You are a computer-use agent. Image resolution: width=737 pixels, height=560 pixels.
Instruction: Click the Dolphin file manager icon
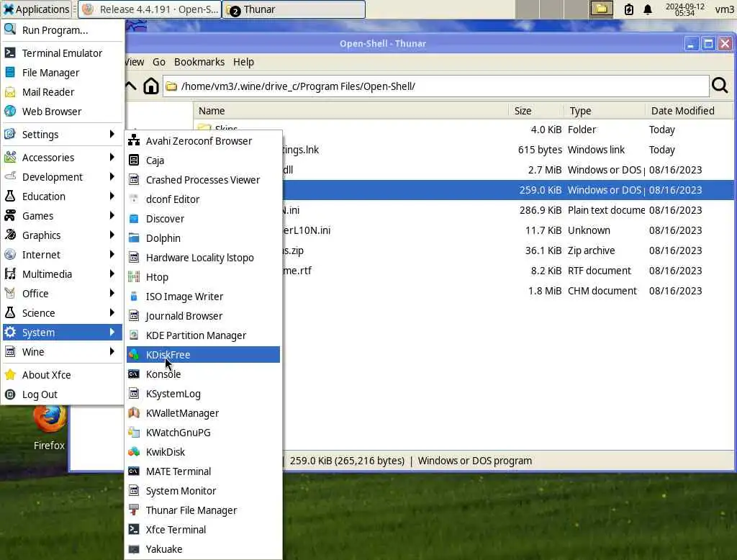pos(134,238)
